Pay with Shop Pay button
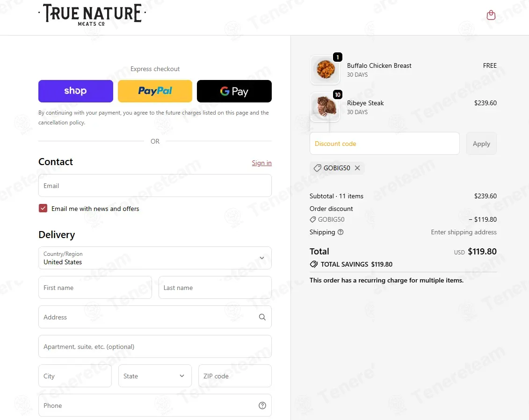529x420 pixels. click(76, 91)
